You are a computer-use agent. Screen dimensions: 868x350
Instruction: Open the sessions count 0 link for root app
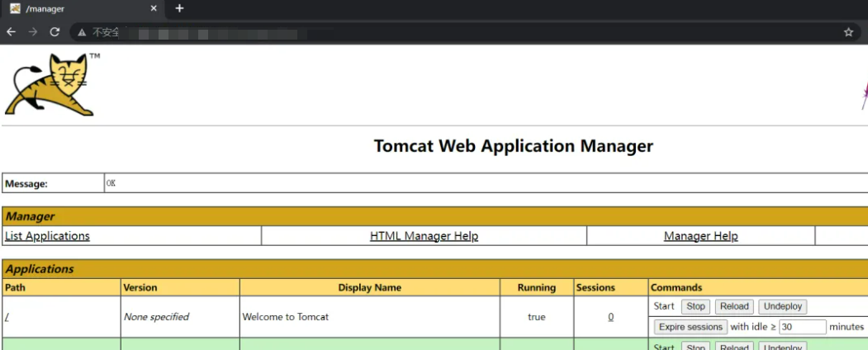610,317
